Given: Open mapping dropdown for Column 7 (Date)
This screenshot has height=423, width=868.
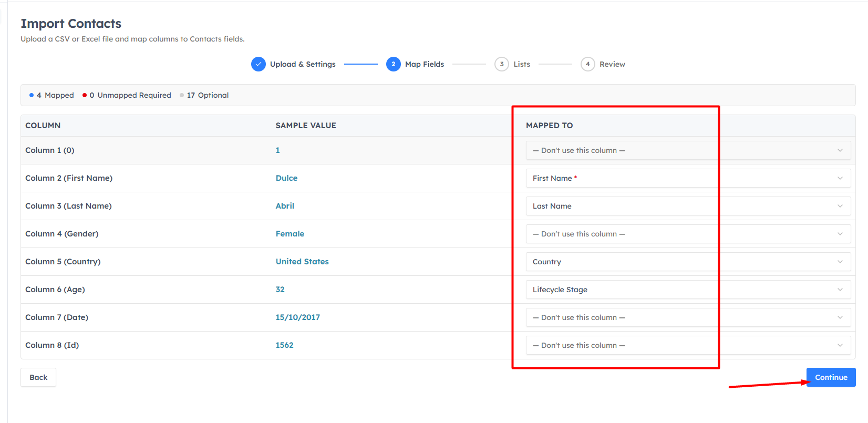Looking at the screenshot, I should [x=688, y=317].
